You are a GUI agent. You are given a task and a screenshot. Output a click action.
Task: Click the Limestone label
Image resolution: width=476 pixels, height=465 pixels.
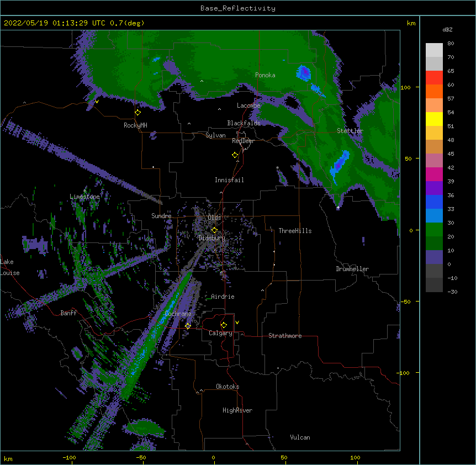pos(84,197)
